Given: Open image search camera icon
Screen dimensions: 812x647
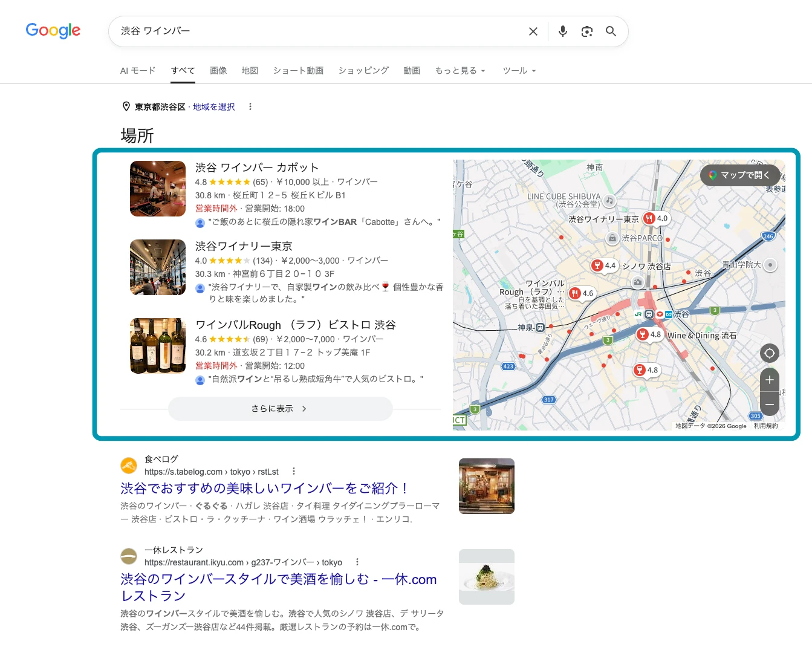Looking at the screenshot, I should click(x=587, y=31).
